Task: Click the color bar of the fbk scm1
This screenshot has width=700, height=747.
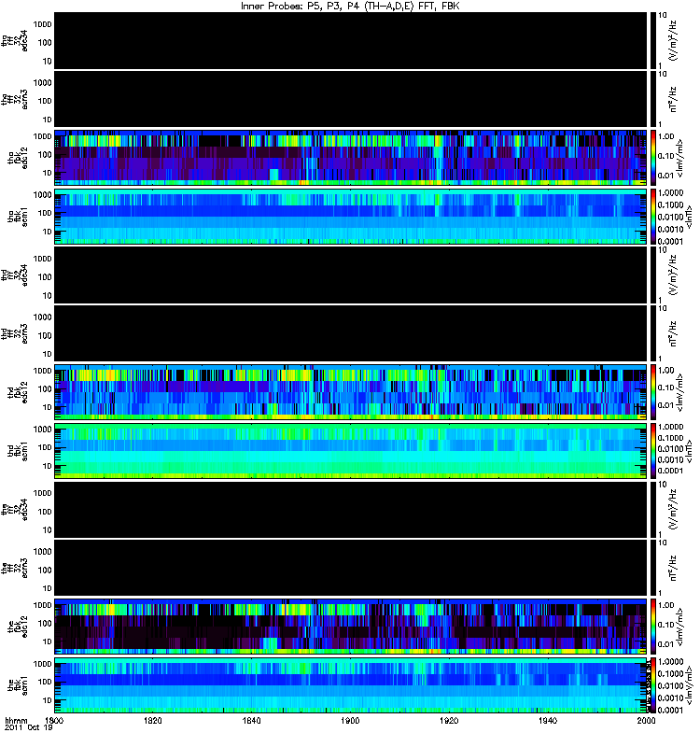Action: pyautogui.click(x=652, y=685)
